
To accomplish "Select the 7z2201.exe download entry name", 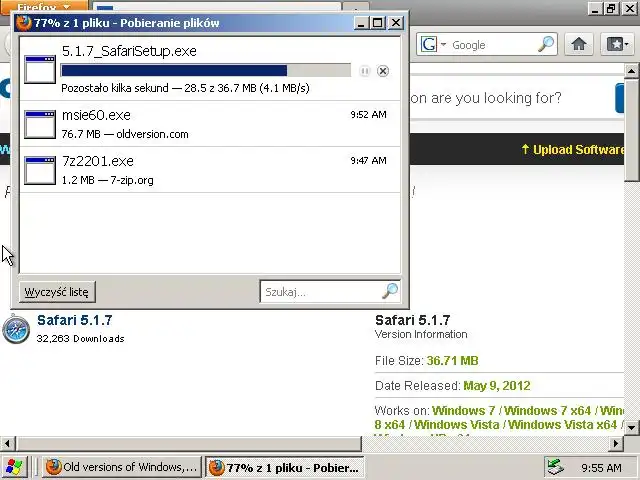I will 98,161.
